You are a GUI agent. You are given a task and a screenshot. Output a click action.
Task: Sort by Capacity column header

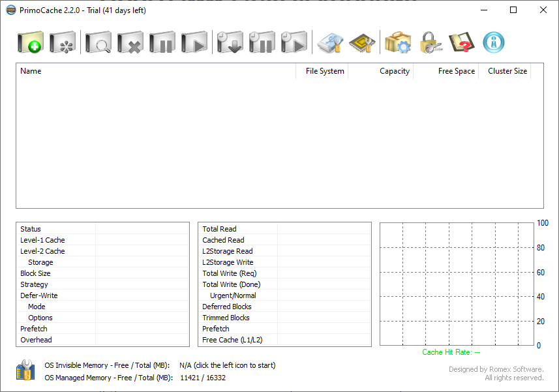click(x=381, y=71)
